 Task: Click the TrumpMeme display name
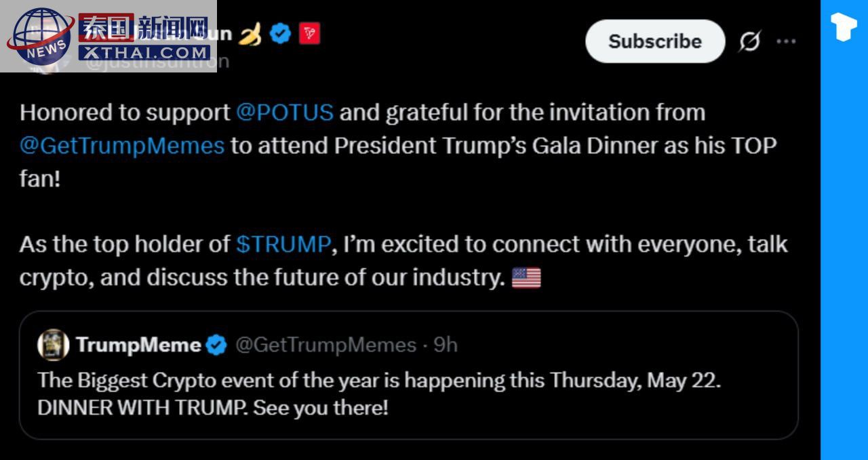[x=138, y=345]
